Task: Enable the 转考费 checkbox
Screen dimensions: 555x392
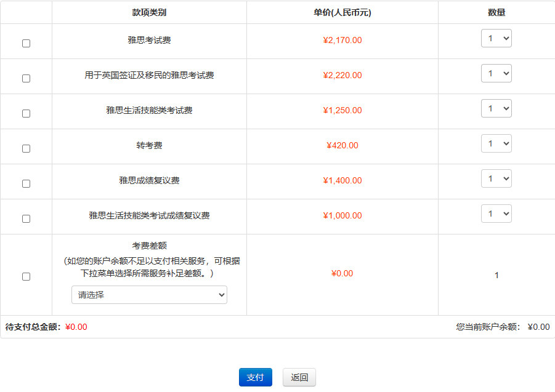Action: coord(26,148)
